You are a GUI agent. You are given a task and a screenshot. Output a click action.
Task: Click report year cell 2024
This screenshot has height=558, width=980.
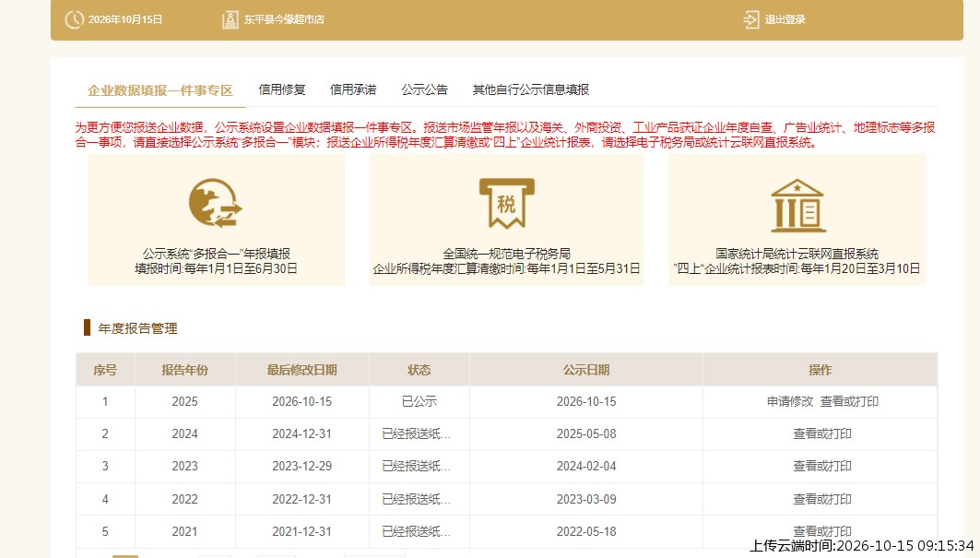185,434
